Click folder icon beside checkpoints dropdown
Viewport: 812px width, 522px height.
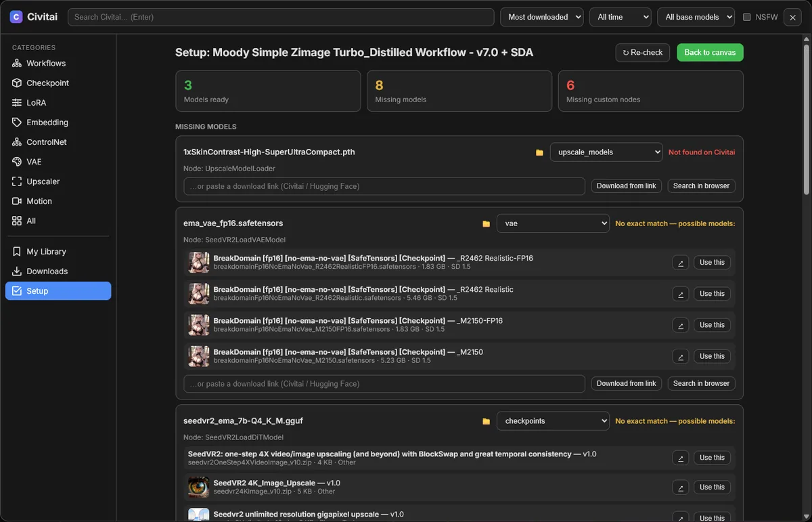(486, 421)
